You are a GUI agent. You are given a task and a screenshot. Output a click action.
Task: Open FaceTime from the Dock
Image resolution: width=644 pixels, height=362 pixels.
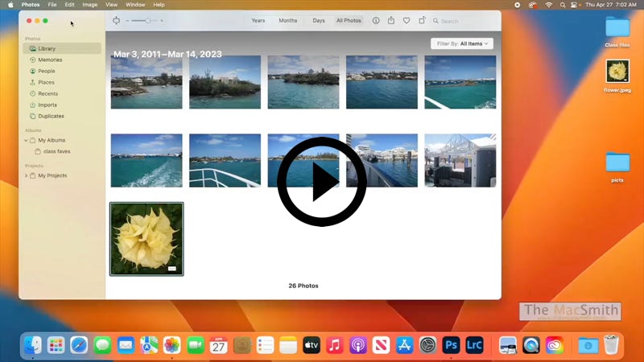[x=196, y=345]
